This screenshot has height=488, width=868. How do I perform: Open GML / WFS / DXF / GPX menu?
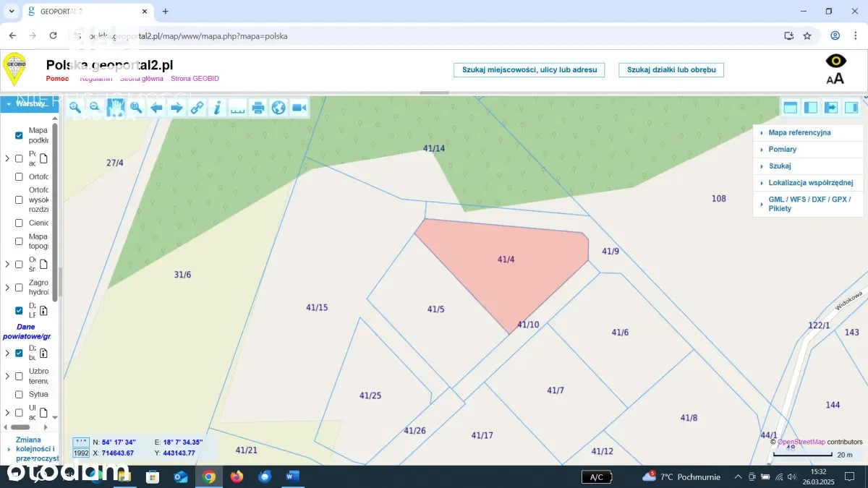pos(809,203)
